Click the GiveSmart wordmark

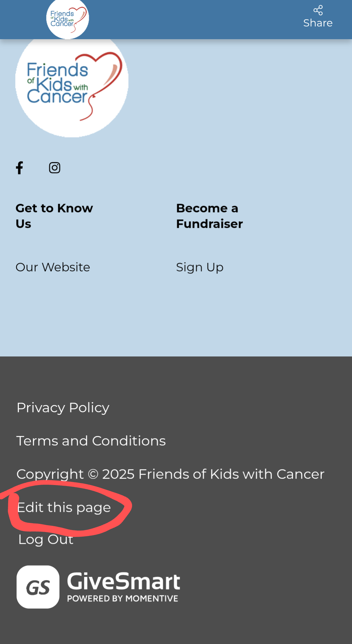123,581
